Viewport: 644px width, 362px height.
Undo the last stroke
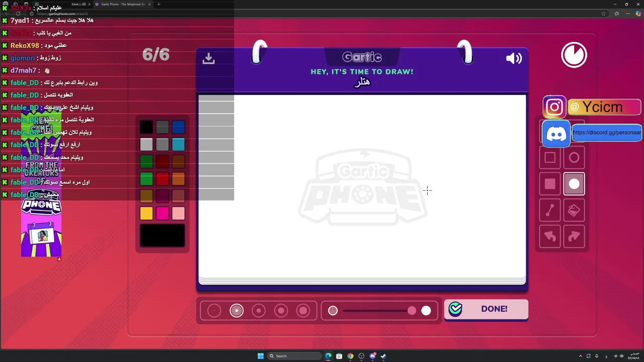[x=550, y=236]
